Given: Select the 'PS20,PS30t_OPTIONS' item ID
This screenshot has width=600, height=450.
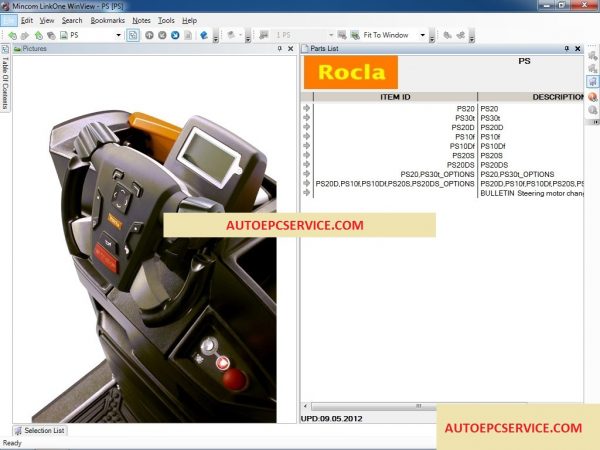Looking at the screenshot, I should tap(437, 174).
